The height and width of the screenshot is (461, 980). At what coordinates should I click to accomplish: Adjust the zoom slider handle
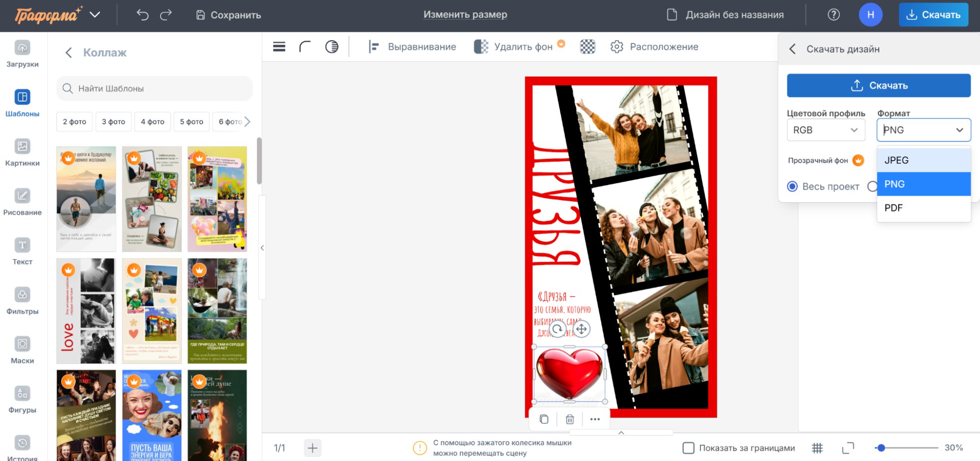881,448
